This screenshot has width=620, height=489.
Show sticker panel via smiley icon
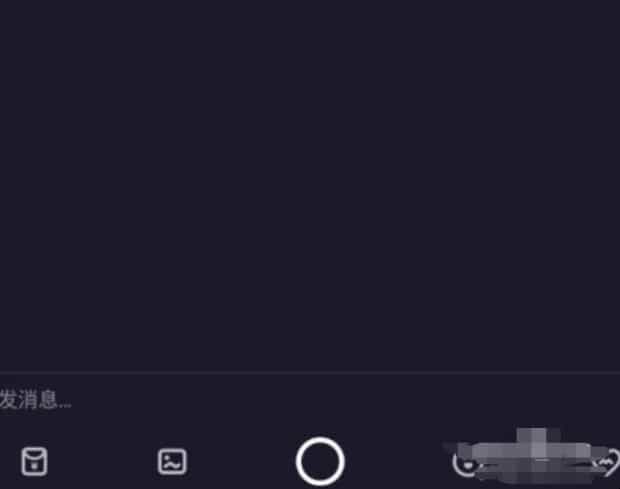click(x=467, y=463)
